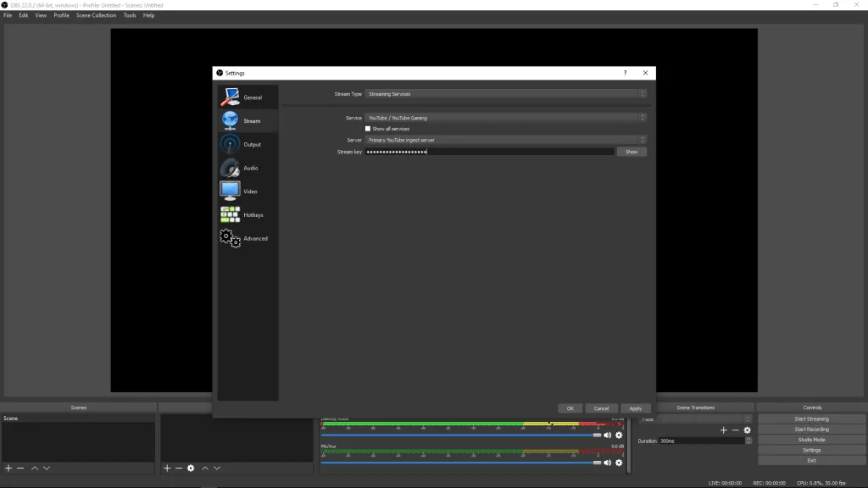Select the Hotkeys settings icon
Image resolution: width=868 pixels, height=488 pixels.
click(230, 213)
